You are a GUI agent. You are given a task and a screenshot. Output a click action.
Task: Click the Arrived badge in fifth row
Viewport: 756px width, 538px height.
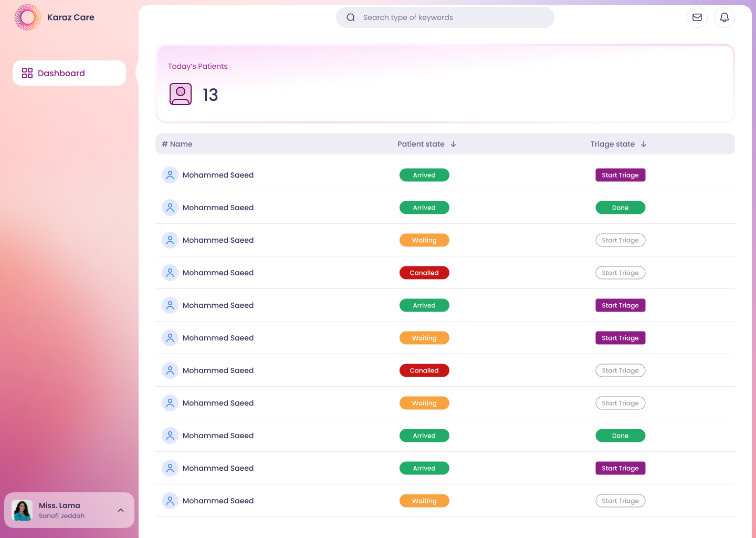pos(424,305)
